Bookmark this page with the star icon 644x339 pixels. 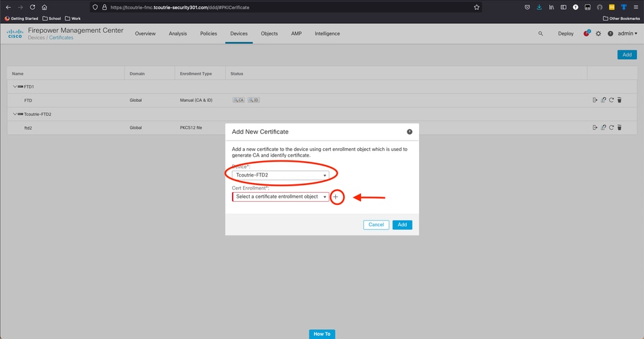pyautogui.click(x=476, y=7)
